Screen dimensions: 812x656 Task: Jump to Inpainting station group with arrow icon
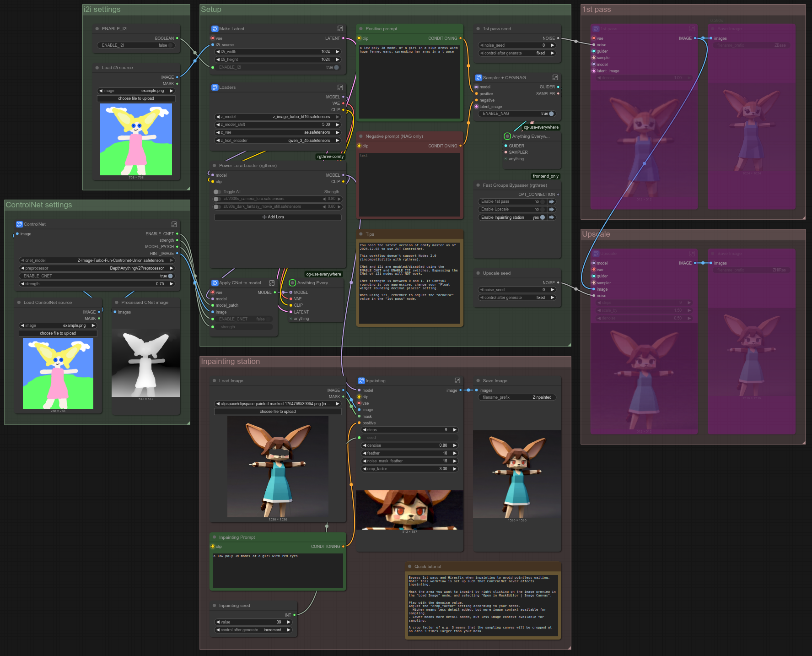[x=552, y=217]
